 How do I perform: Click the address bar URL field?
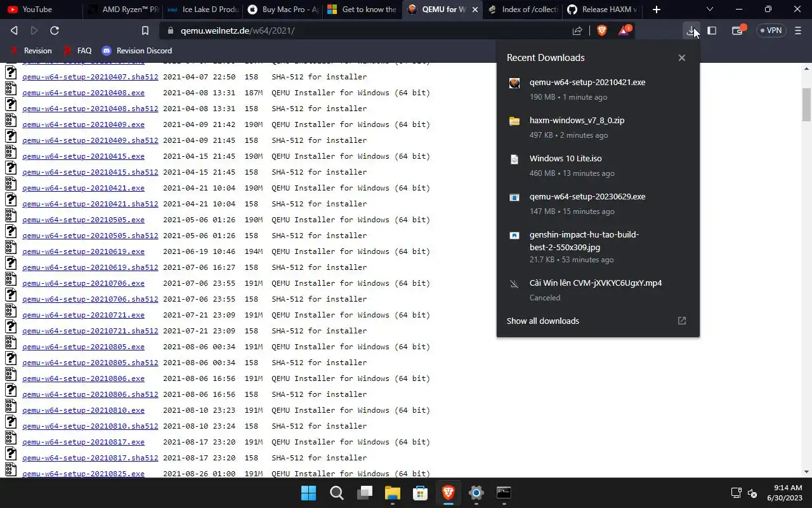tap(368, 30)
